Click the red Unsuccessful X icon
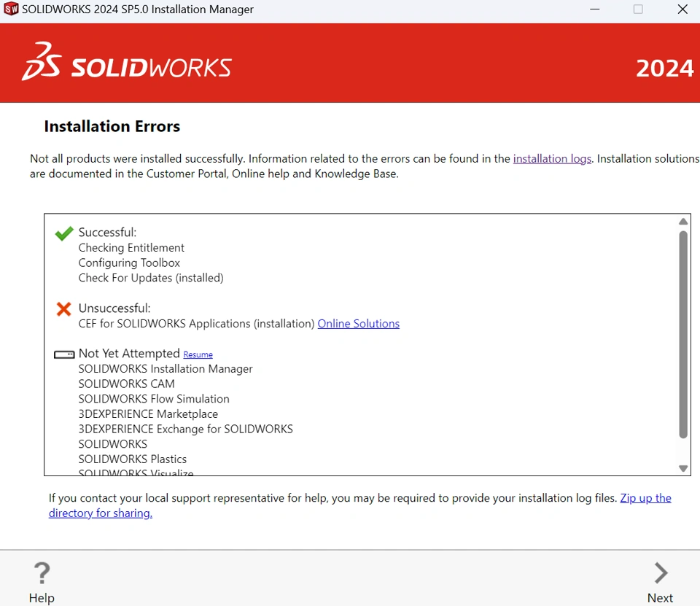The width and height of the screenshot is (700, 606). pyautogui.click(x=64, y=309)
